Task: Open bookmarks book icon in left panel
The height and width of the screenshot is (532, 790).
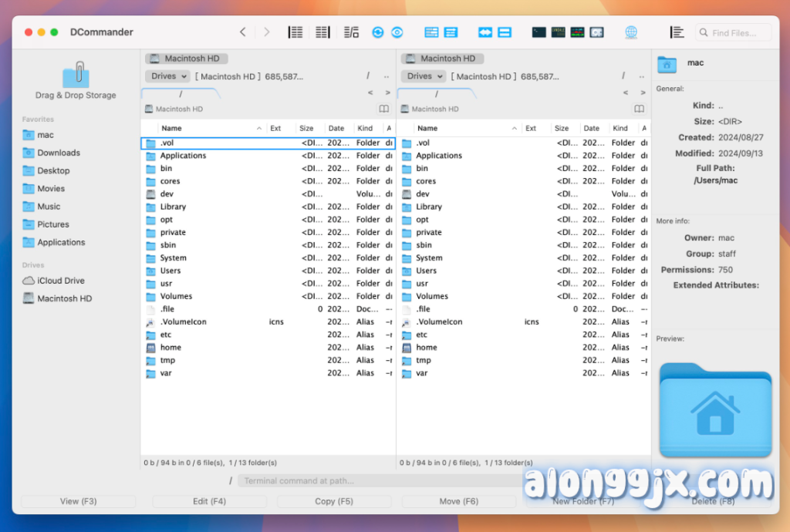Action: tap(383, 109)
